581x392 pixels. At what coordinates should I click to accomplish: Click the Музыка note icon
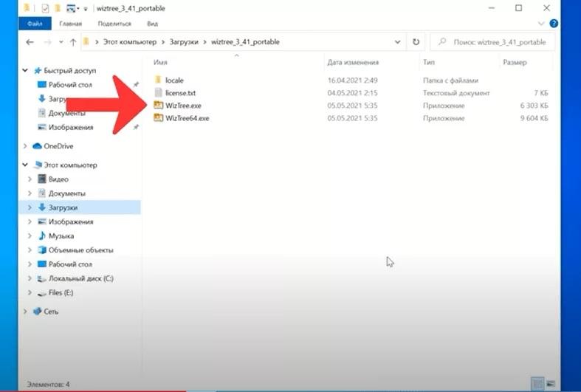coord(42,235)
